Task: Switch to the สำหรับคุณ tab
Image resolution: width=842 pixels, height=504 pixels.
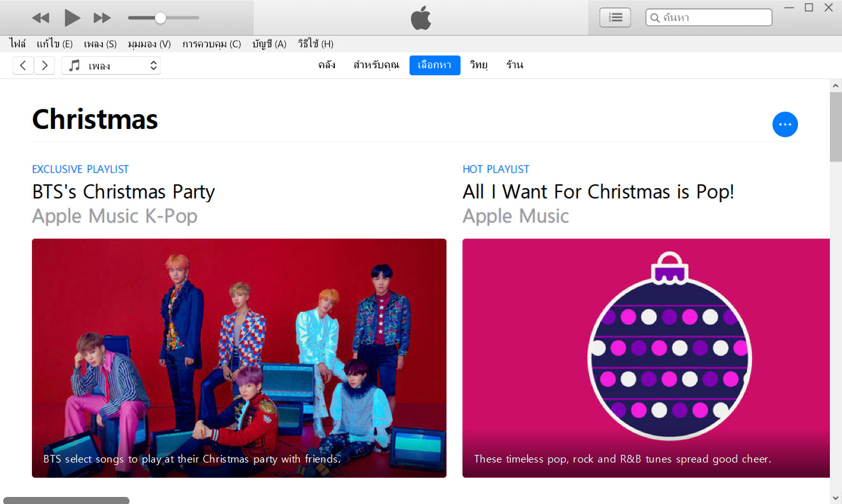Action: tap(376, 65)
